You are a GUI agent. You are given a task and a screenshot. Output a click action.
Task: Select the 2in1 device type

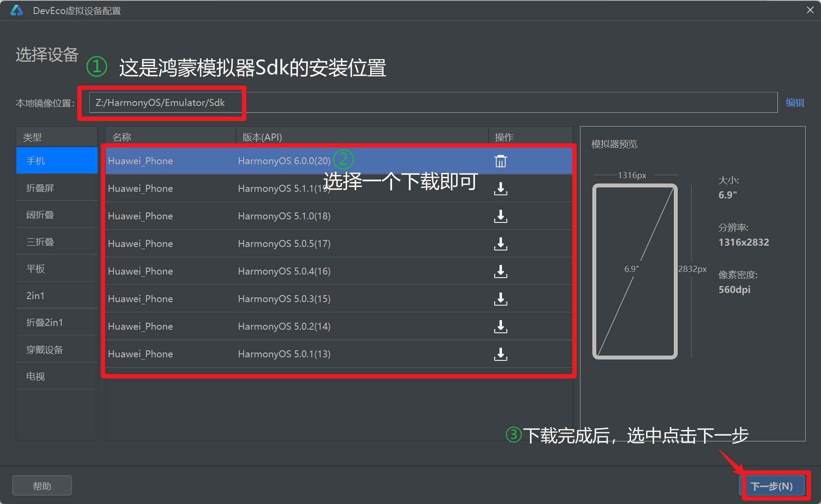tap(57, 296)
